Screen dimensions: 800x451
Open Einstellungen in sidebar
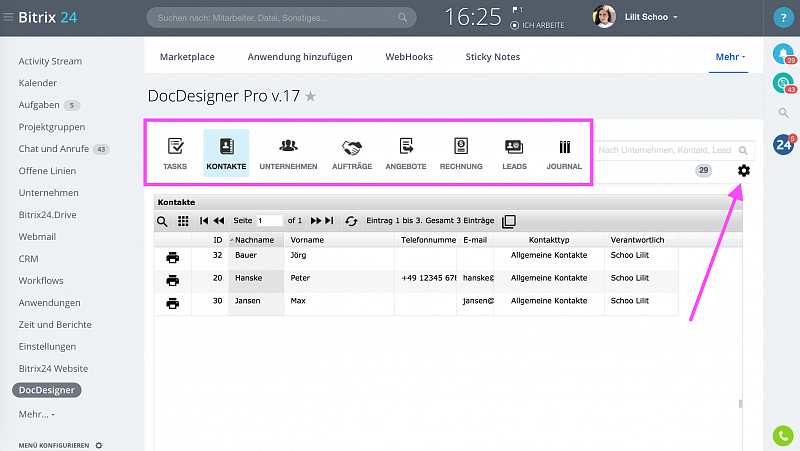[47, 346]
